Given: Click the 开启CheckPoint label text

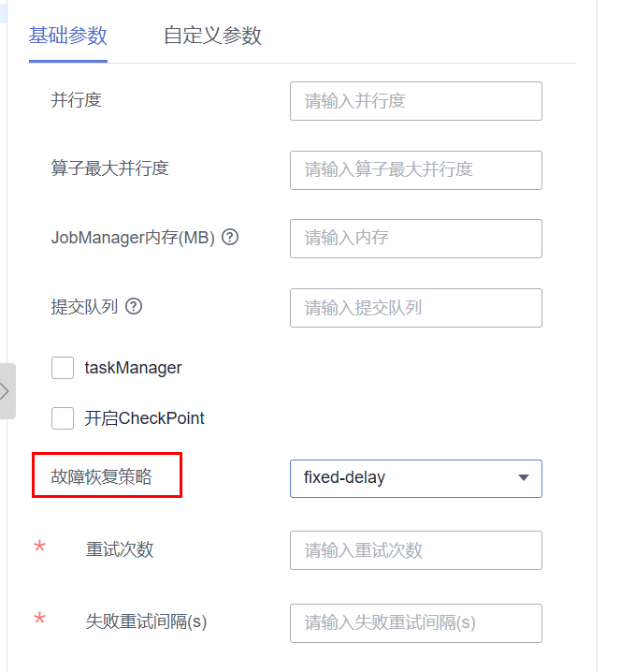Looking at the screenshot, I should pos(144,417).
